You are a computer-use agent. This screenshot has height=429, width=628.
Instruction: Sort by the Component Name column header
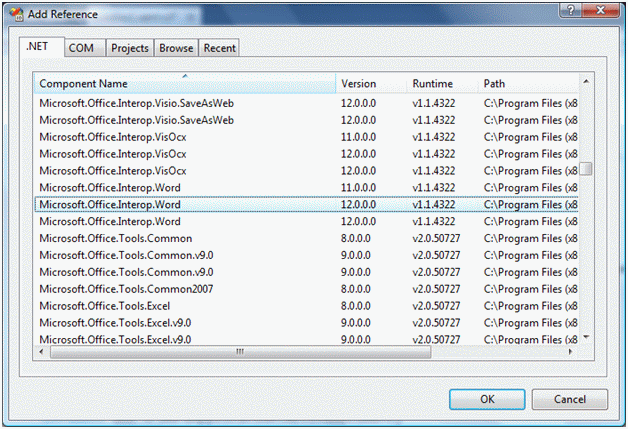click(x=185, y=83)
